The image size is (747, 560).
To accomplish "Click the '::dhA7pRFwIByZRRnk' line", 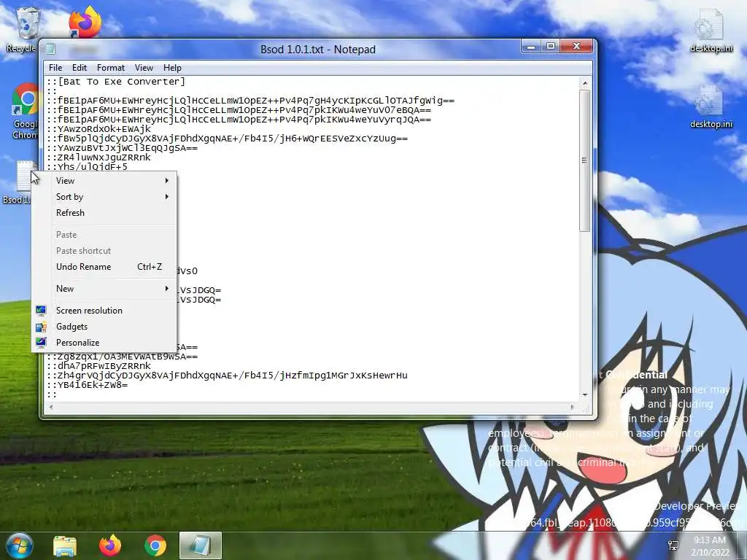I will [98, 366].
